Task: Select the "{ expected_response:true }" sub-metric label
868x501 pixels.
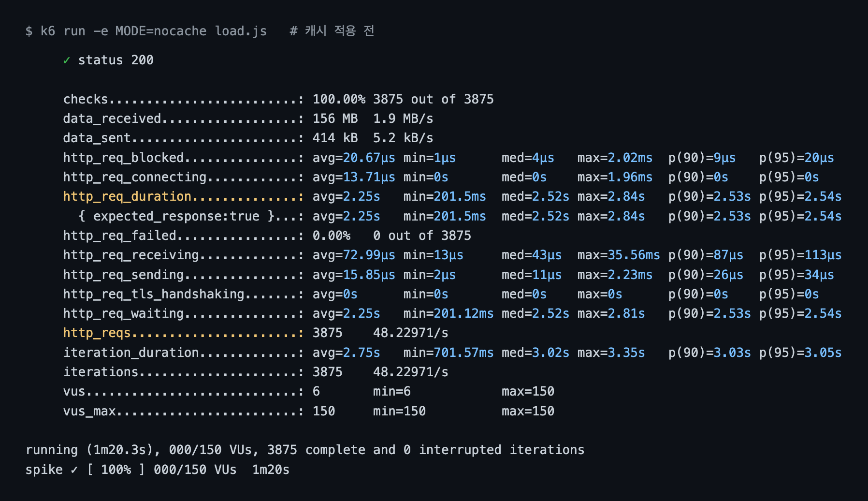Action: tap(176, 216)
